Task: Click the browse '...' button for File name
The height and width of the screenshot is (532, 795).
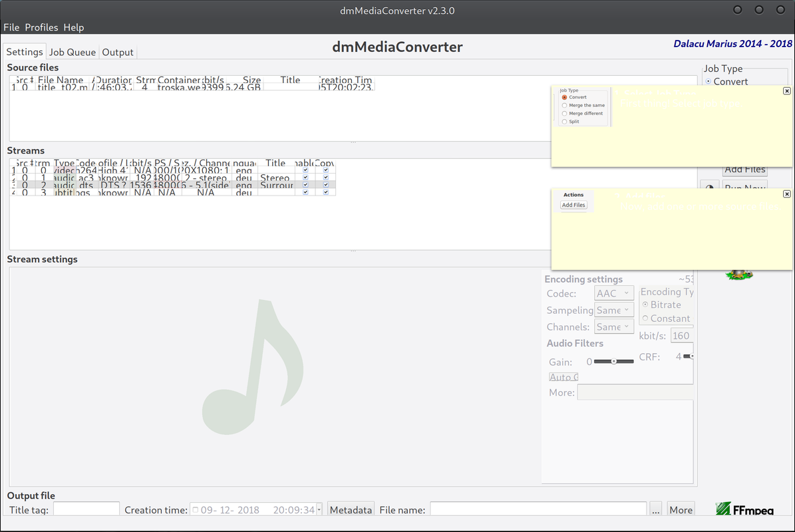Action: pos(655,509)
